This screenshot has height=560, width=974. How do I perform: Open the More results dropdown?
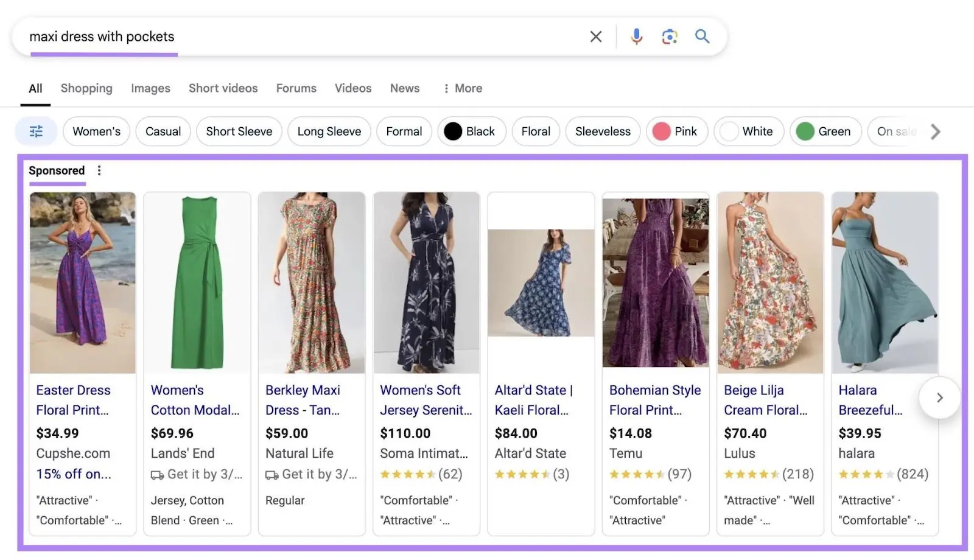coord(463,88)
